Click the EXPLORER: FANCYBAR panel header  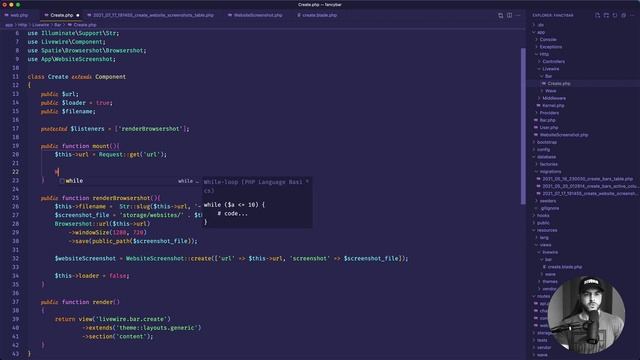(x=553, y=15)
